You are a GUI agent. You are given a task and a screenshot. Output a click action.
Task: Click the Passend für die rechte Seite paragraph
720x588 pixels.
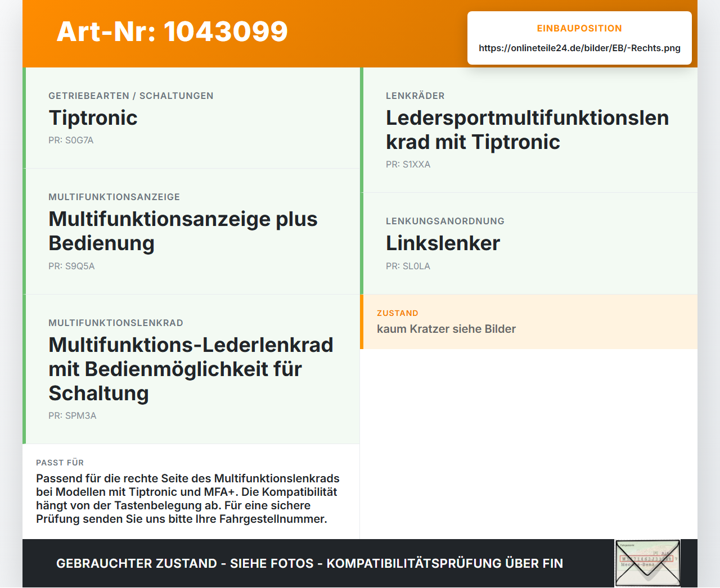pos(188,499)
